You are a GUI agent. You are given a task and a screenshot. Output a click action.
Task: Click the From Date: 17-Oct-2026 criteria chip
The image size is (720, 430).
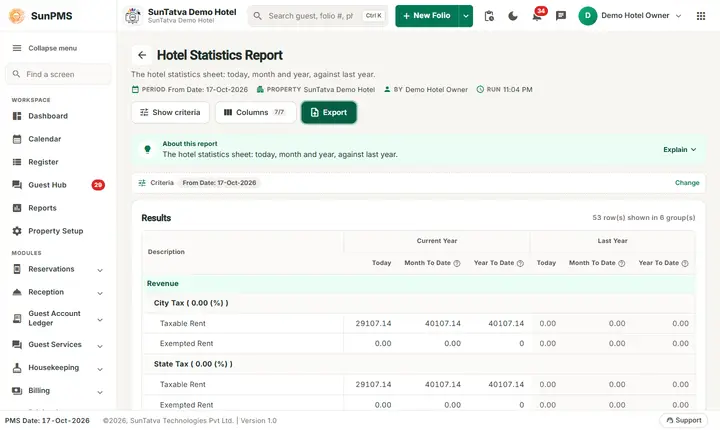tap(219, 183)
